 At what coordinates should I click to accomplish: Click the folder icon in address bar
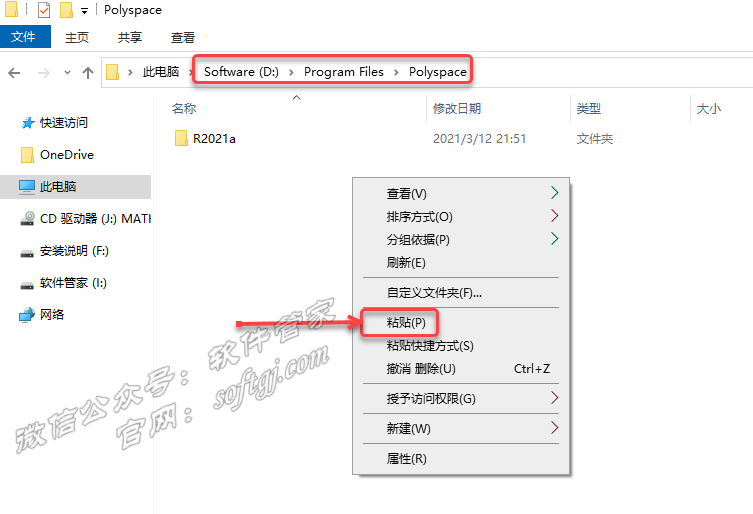(x=112, y=72)
